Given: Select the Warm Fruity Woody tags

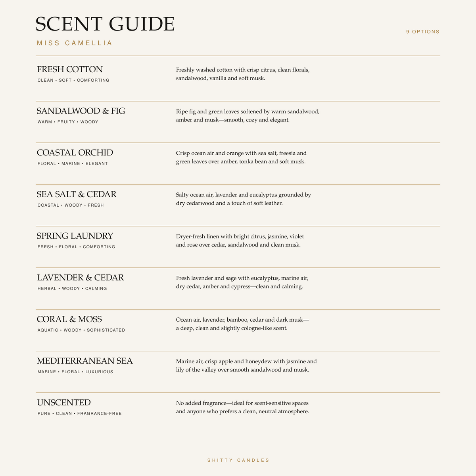Looking at the screenshot, I should coord(68,122).
